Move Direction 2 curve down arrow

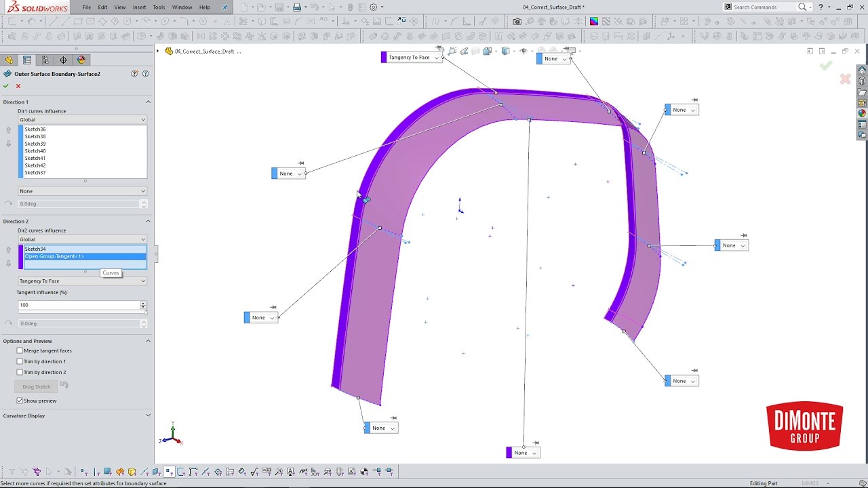pos(9,264)
